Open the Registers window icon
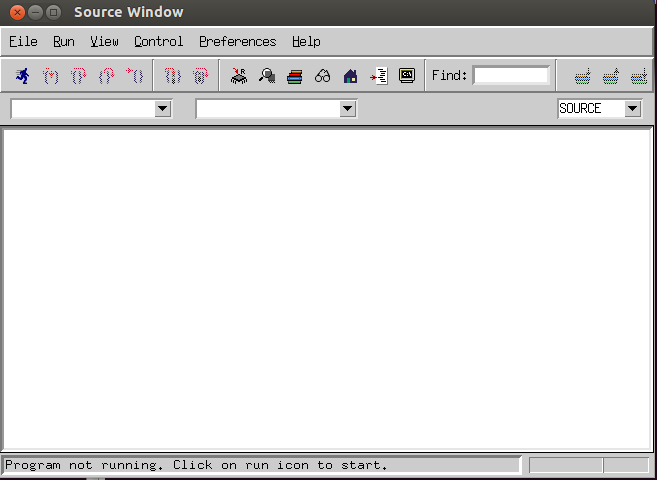 [239, 76]
